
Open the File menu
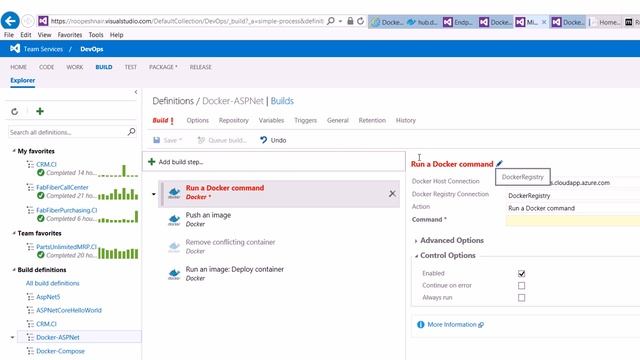coord(9,35)
